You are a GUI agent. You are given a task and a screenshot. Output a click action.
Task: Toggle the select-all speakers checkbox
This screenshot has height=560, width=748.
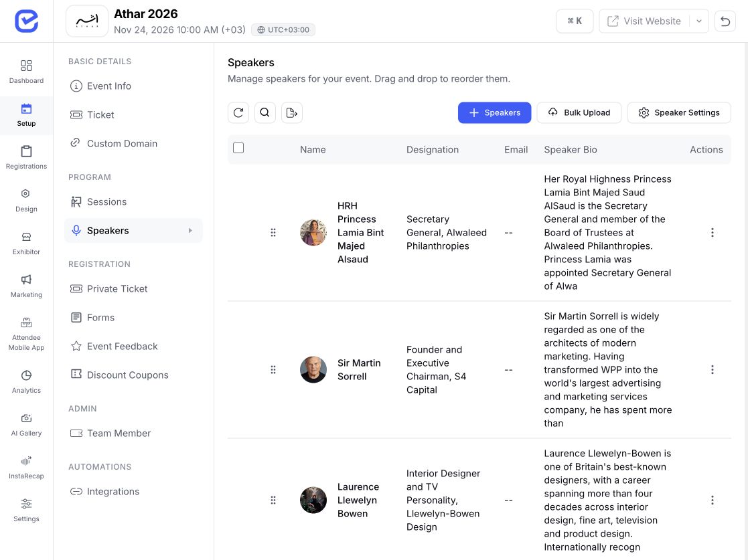(x=238, y=149)
